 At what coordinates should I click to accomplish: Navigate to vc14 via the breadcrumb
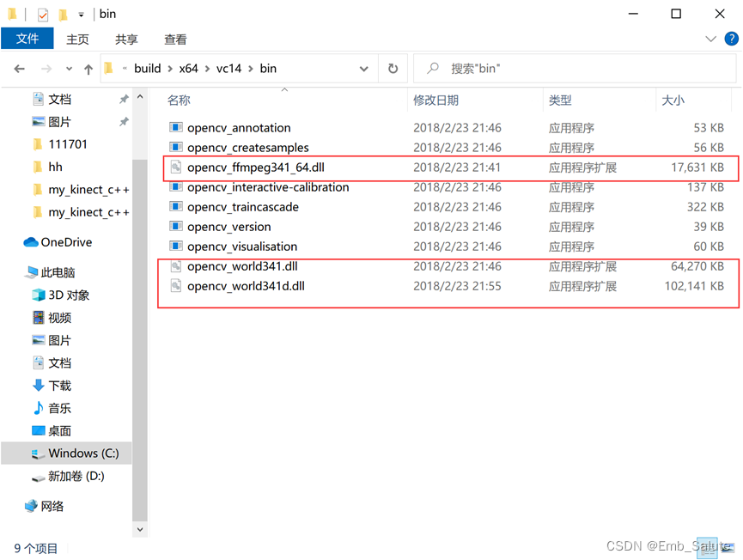coord(228,68)
